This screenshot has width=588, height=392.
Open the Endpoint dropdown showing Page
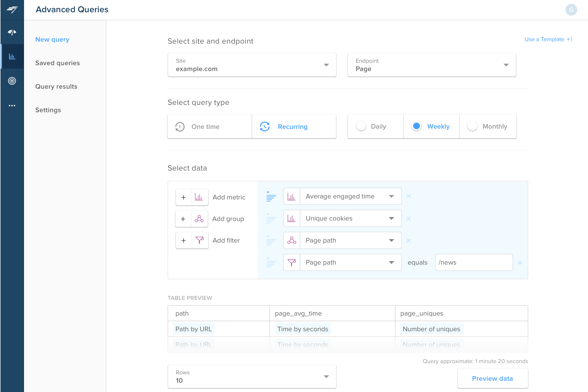coord(431,65)
